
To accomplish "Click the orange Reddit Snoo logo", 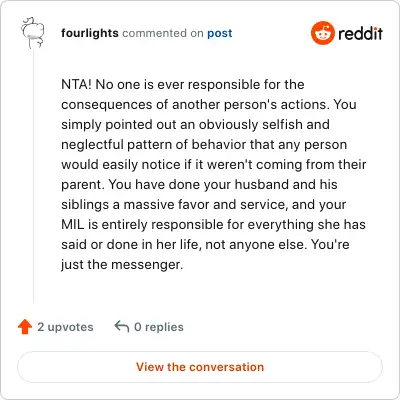I will point(322,33).
